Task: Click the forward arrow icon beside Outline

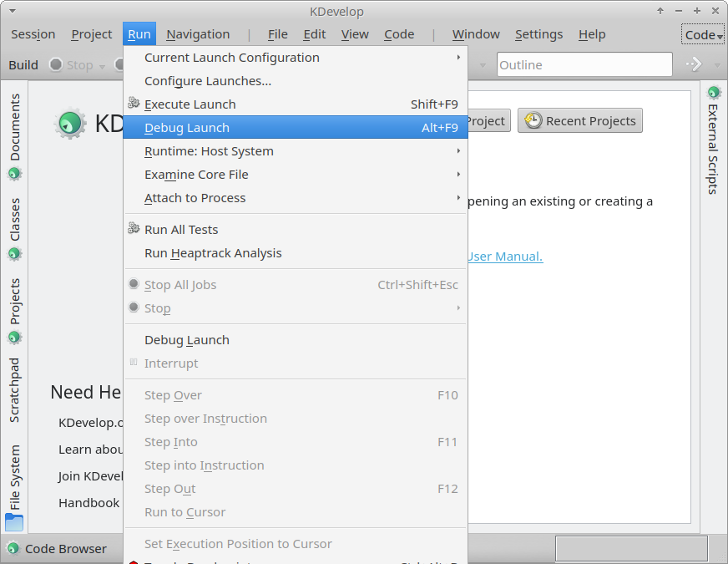Action: [x=694, y=64]
